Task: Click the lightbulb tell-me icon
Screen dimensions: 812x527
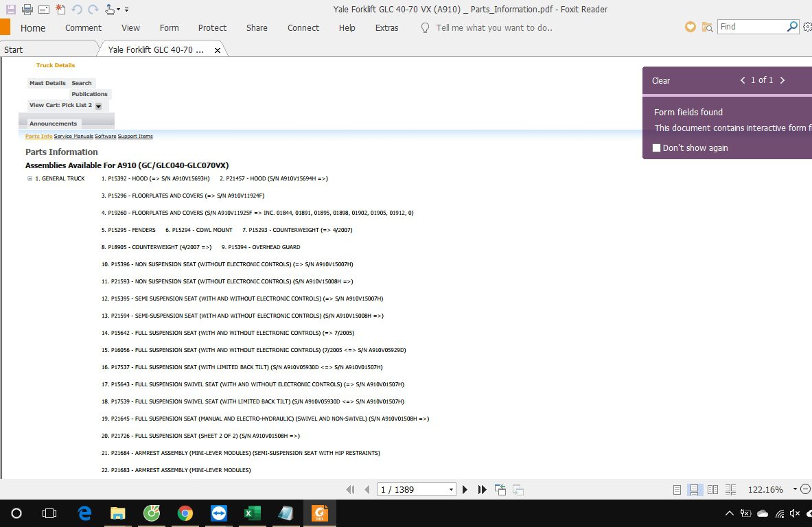Action: tap(425, 28)
